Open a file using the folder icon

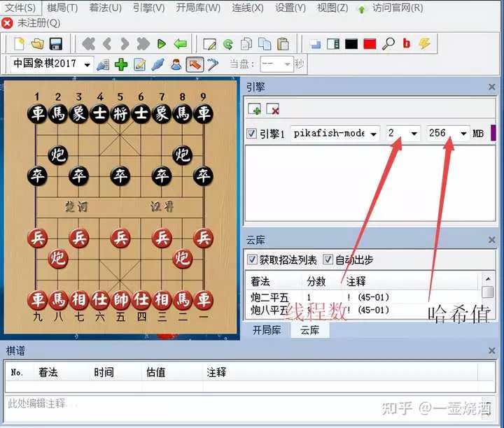tap(37, 44)
